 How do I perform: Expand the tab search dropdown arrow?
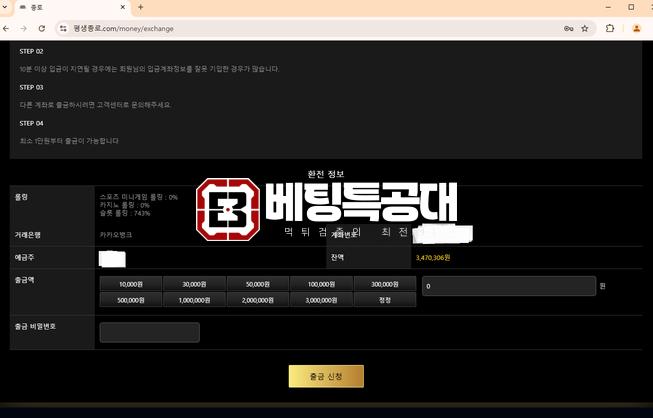[4, 7]
